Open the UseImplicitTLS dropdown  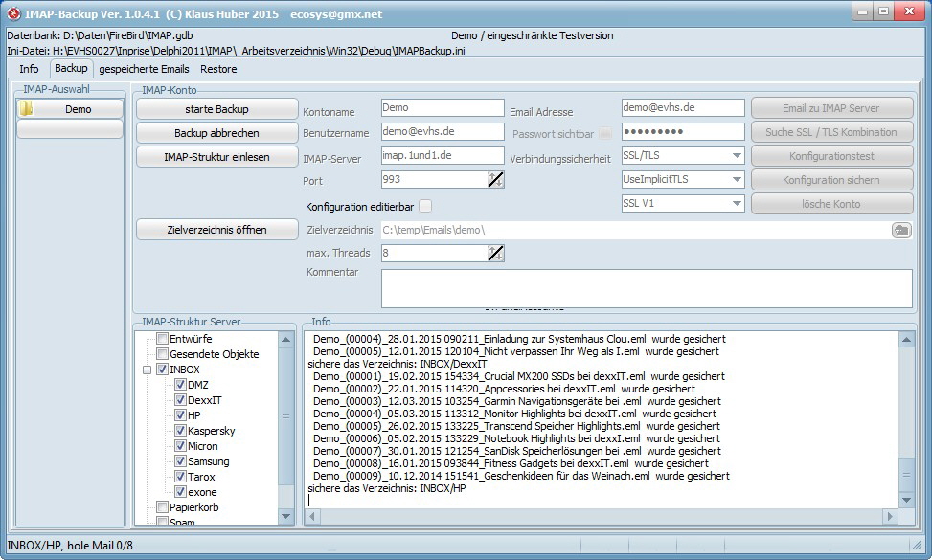[x=737, y=179]
